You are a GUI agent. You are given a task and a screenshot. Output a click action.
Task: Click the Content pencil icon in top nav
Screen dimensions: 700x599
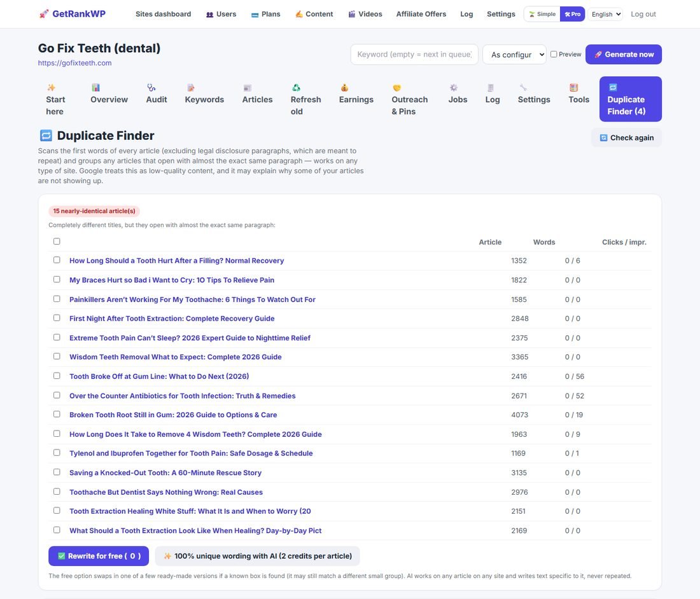point(298,14)
